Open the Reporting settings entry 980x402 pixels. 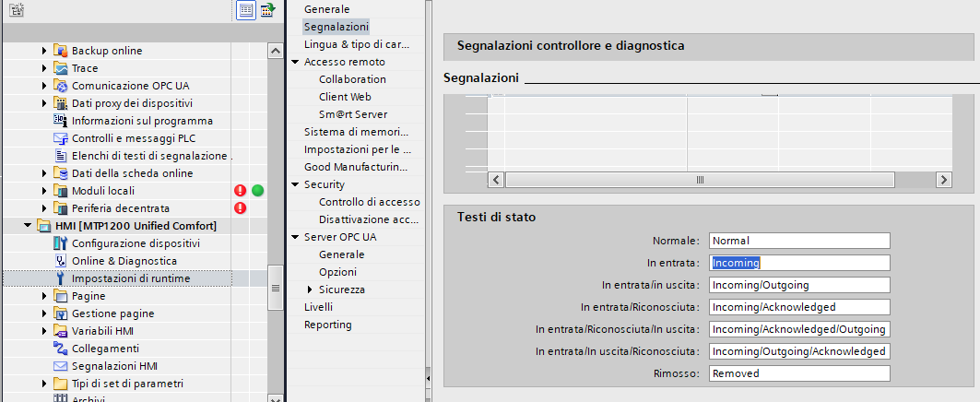[327, 325]
